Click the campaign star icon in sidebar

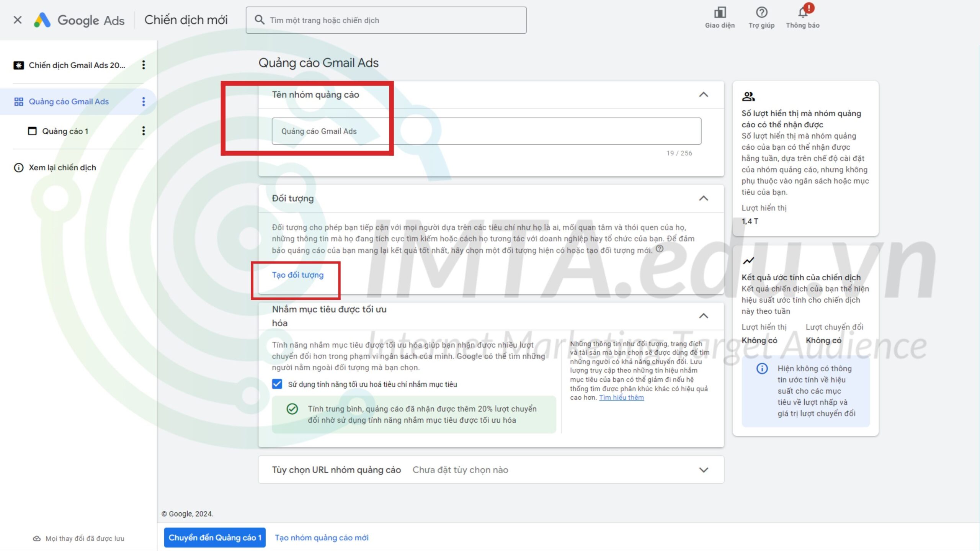pos(18,65)
